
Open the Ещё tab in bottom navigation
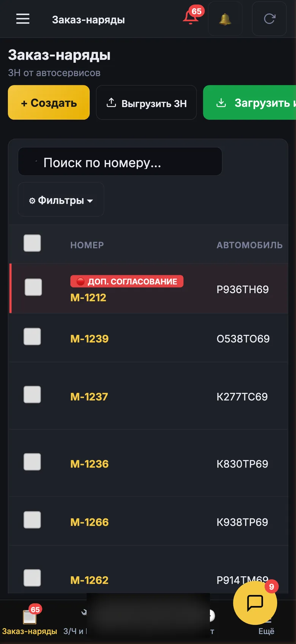coord(266,631)
